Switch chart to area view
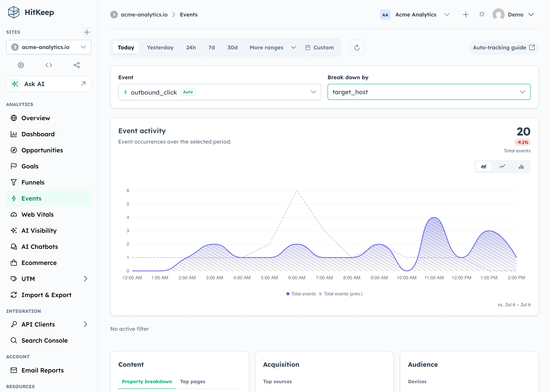Screen dimensions: 551x392 [483, 167]
